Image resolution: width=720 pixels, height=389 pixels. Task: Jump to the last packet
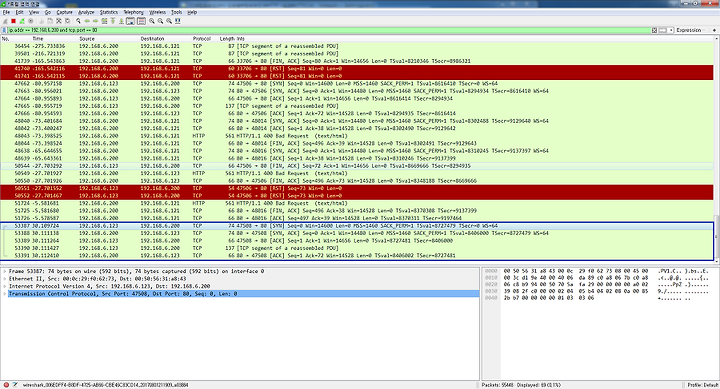tap(121, 21)
